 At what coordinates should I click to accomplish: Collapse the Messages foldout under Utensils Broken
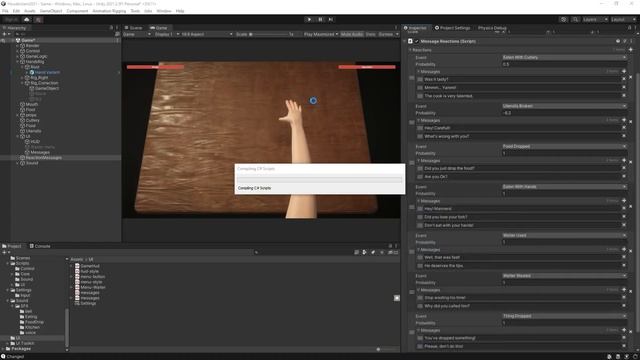pos(418,120)
